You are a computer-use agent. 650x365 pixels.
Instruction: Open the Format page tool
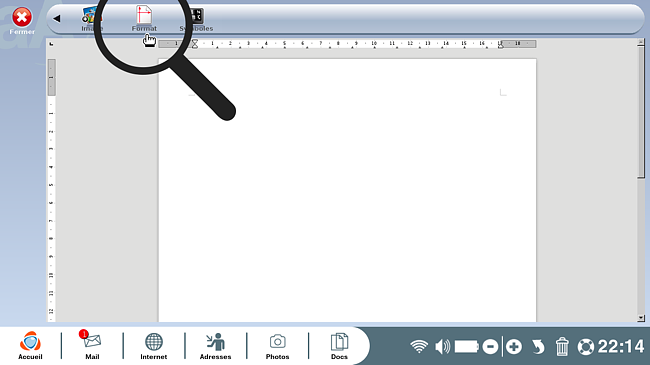pos(144,19)
